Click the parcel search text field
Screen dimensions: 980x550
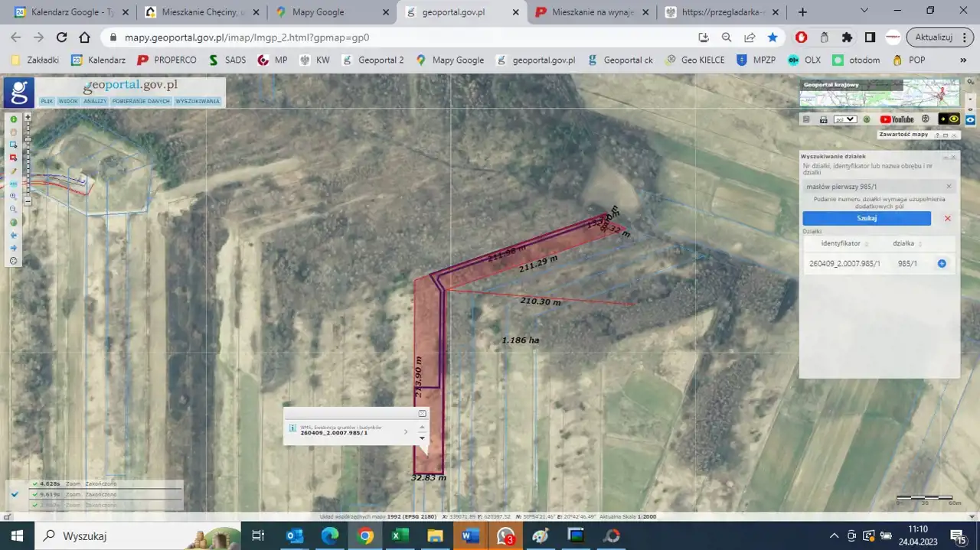click(873, 187)
